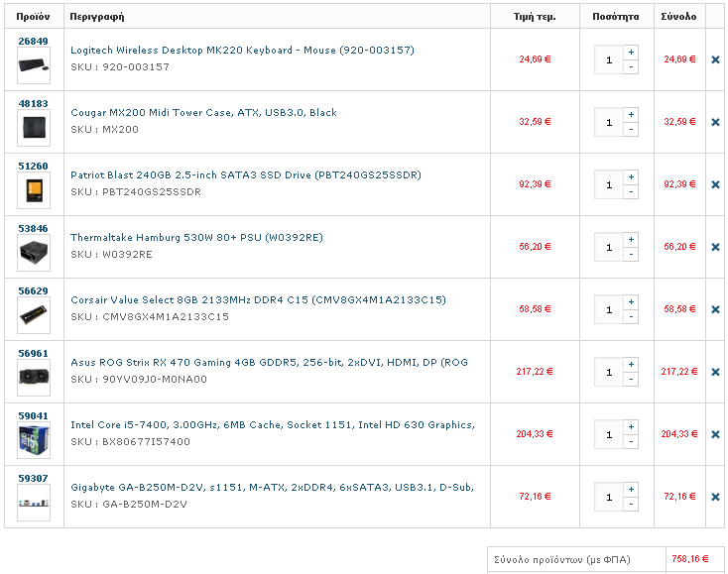Click product code 53846
The height and width of the screenshot is (574, 728).
pyautogui.click(x=33, y=228)
